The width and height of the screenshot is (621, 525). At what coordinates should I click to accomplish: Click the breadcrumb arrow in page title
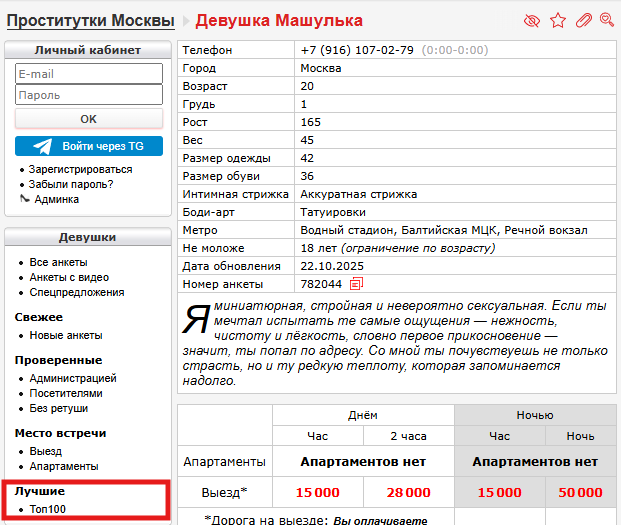(x=184, y=20)
